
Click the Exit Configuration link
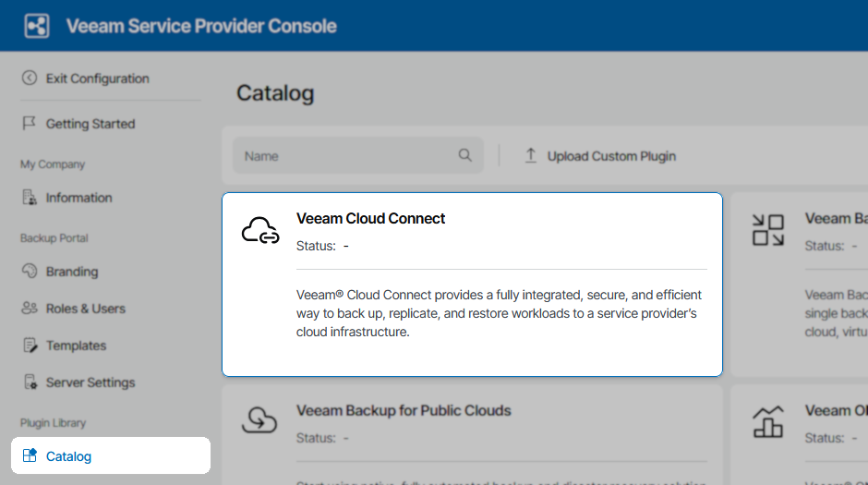point(98,79)
